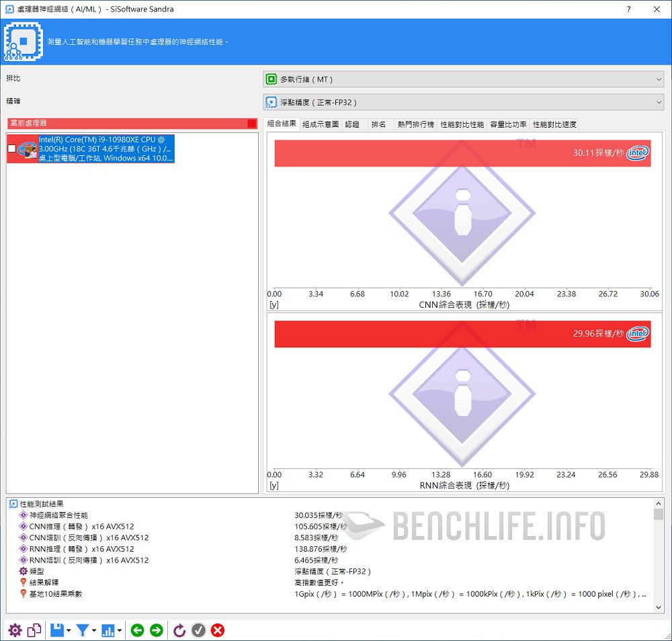Click the results panel scrollbar down arrow
The width and height of the screenshot is (672, 641).
(x=659, y=607)
